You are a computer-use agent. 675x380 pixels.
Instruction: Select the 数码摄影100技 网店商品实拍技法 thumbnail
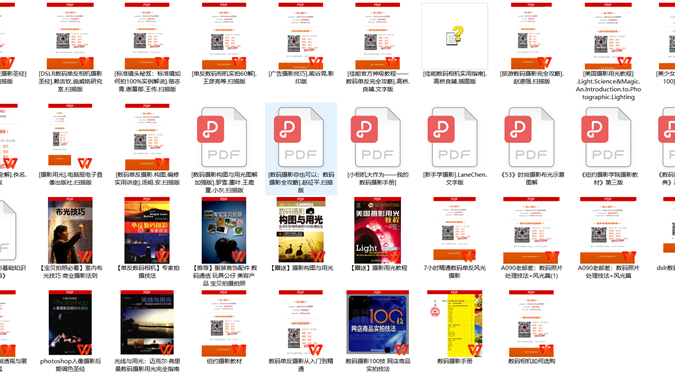pyautogui.click(x=378, y=323)
